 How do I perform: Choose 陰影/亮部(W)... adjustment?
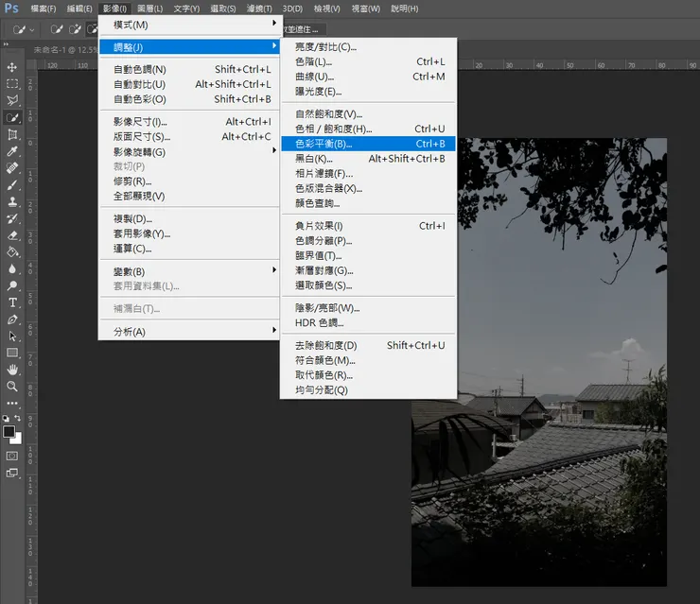point(368,308)
